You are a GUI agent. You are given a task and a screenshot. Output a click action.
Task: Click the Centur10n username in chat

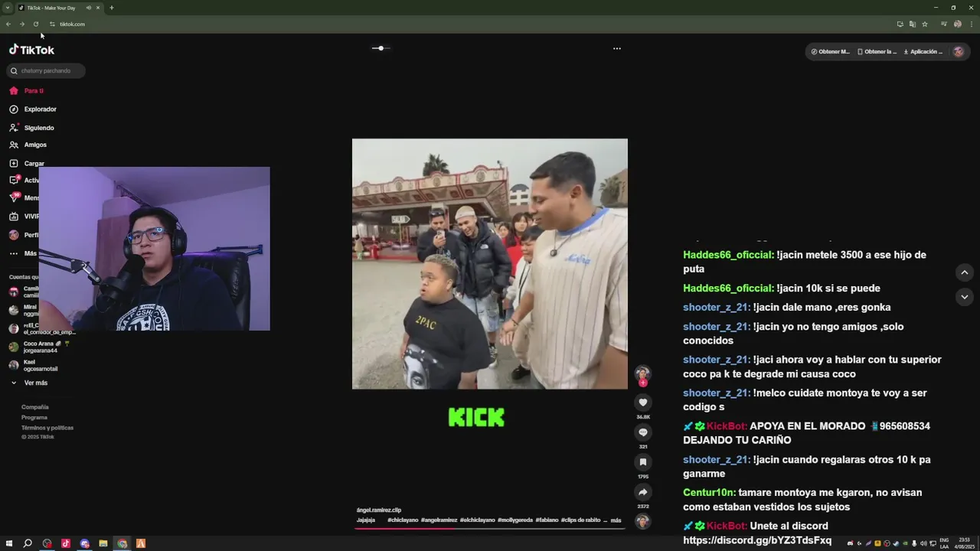coord(709,493)
